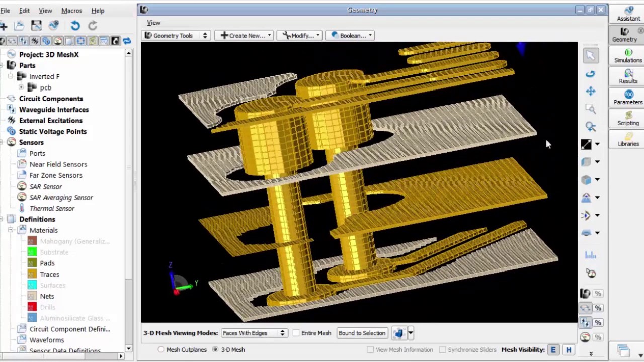Click the blue Undo arrow
This screenshot has height=362, width=644.
75,26
